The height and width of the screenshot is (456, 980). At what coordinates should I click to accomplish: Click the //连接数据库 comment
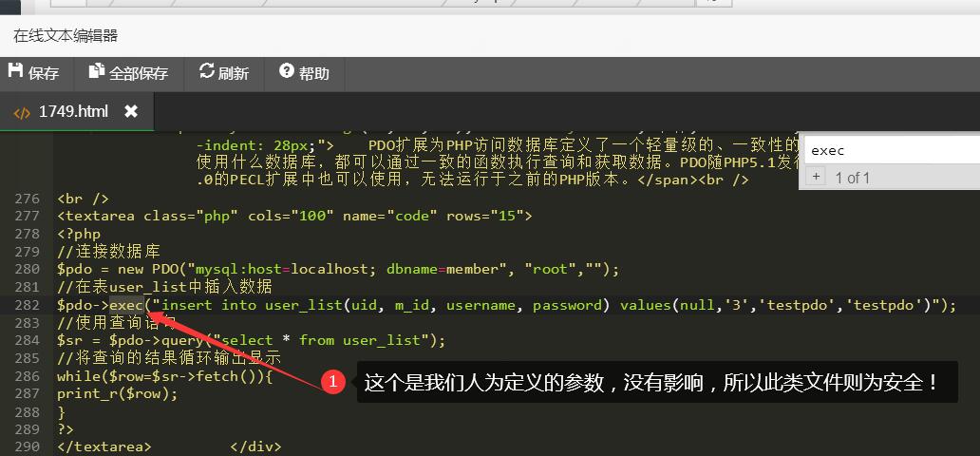109,252
